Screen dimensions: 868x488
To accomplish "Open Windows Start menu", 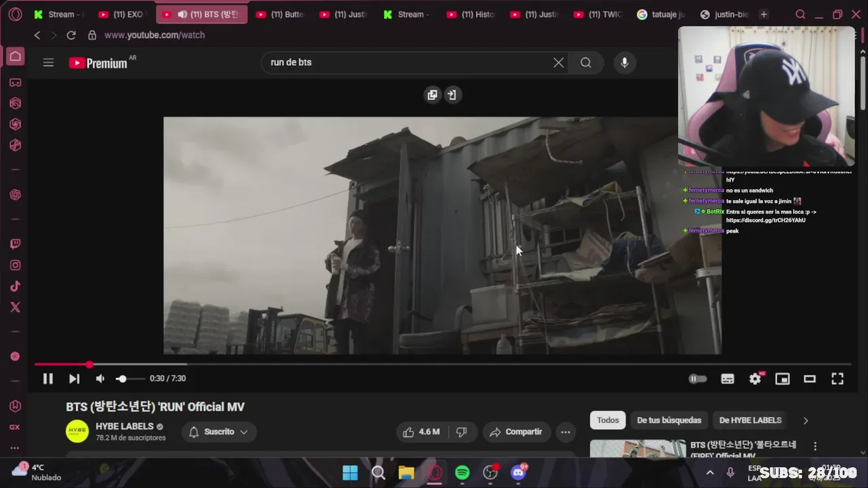I will [350, 472].
